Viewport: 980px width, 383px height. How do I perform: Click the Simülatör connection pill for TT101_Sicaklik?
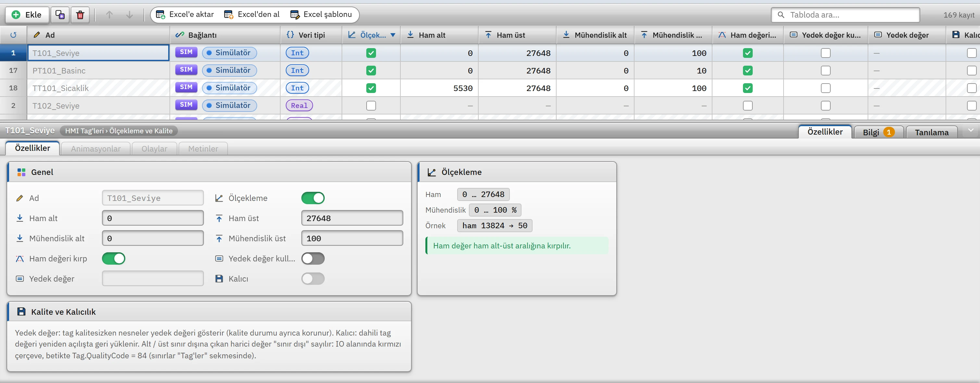[x=229, y=88]
